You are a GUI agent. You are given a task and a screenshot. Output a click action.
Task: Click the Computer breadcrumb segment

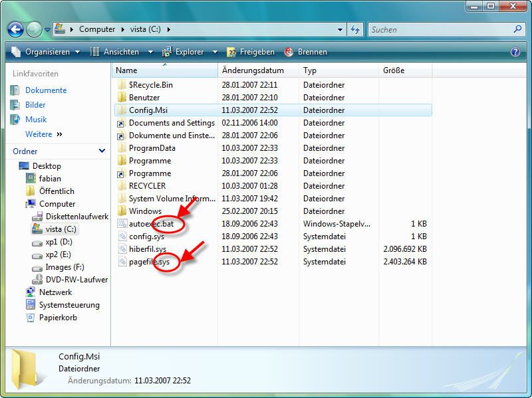click(x=97, y=29)
